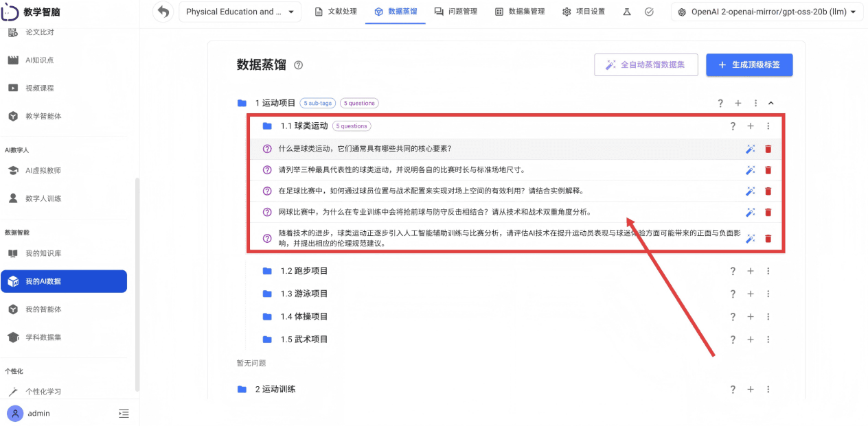Viewport: 868px width, 426px height.
Task: Click the question icon on 1.1 球类运动 row
Action: pyautogui.click(x=733, y=126)
